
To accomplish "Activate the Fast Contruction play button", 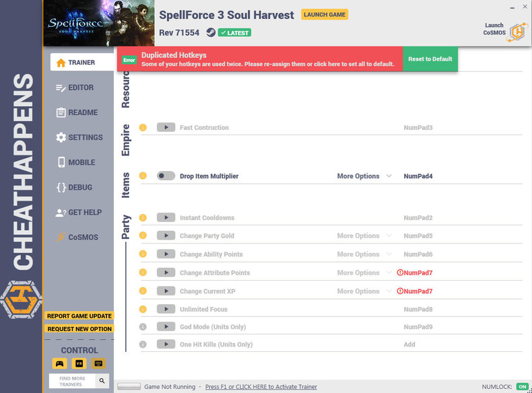I will pyautogui.click(x=166, y=127).
